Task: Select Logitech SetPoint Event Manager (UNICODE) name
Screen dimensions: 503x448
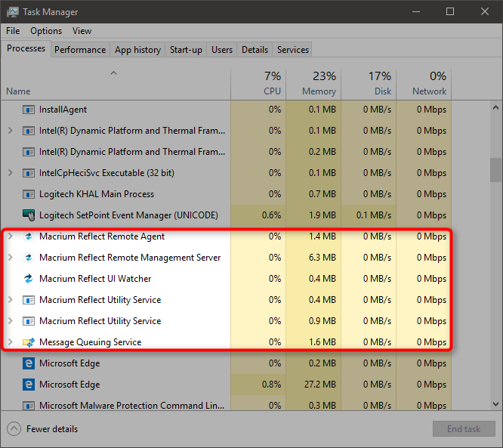Action: pyautogui.click(x=128, y=215)
